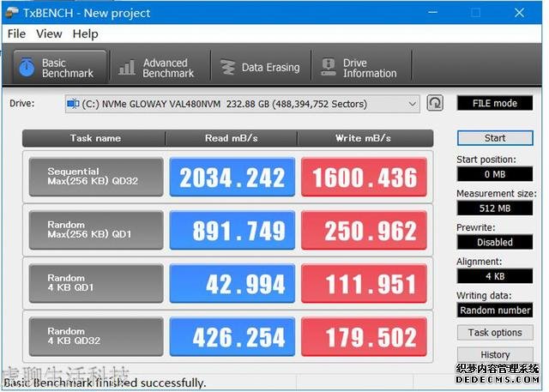Click the read value 42.994
The height and width of the screenshot is (392, 549).
pos(232,283)
